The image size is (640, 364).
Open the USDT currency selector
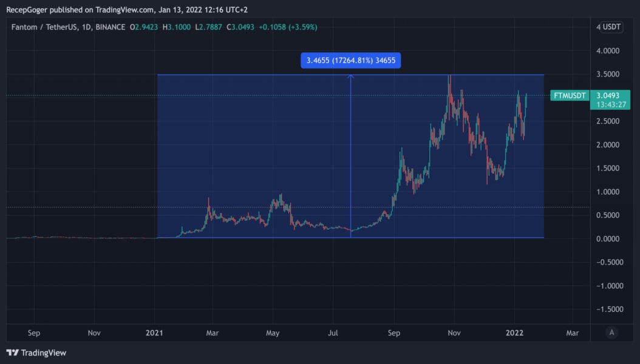point(611,27)
